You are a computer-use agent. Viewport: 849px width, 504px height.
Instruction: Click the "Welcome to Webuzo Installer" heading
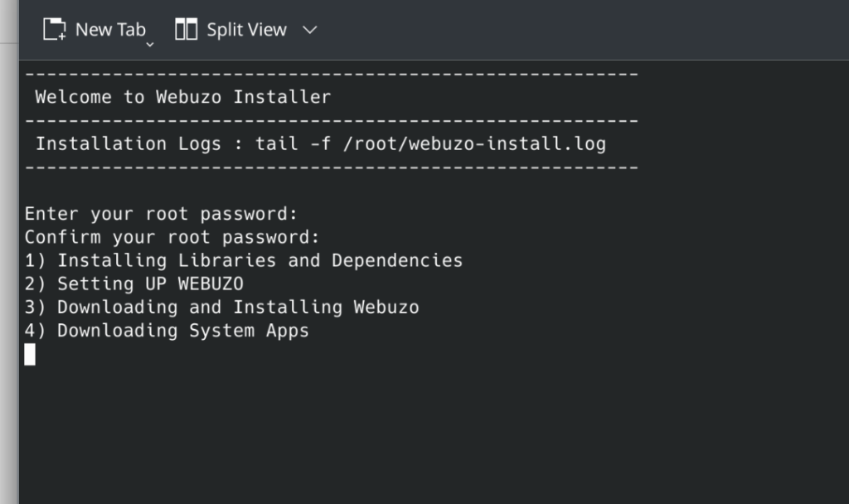pyautogui.click(x=182, y=97)
